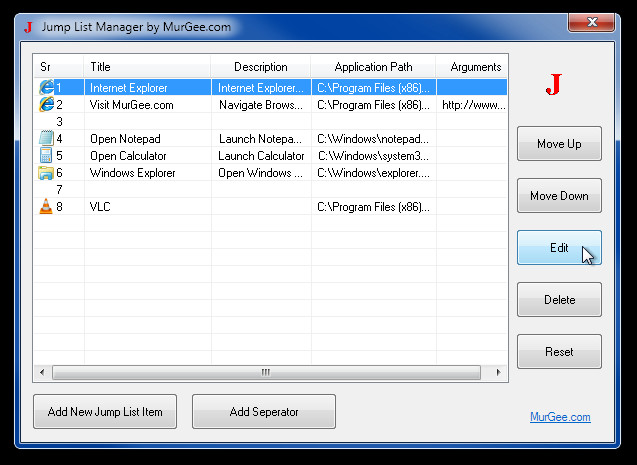The width and height of the screenshot is (637, 465).
Task: Click the Title column header
Action: coord(147,67)
